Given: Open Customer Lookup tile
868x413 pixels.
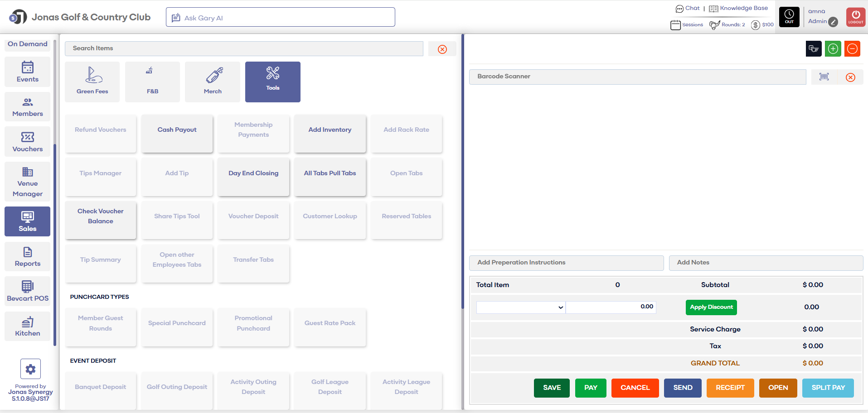Looking at the screenshot, I should (330, 220).
